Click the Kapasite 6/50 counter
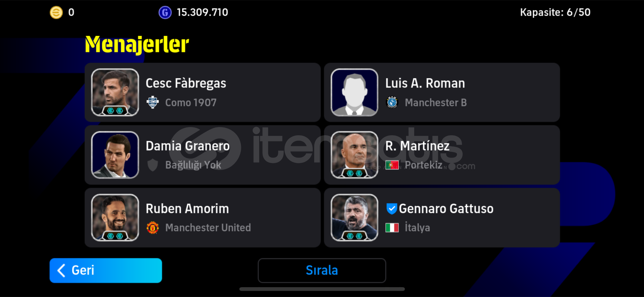 (x=555, y=12)
